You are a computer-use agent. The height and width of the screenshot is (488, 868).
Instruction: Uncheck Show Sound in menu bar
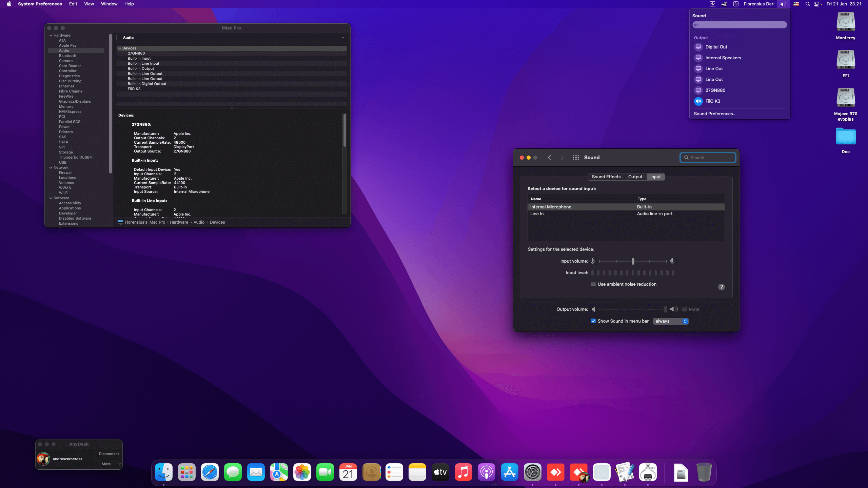point(593,321)
